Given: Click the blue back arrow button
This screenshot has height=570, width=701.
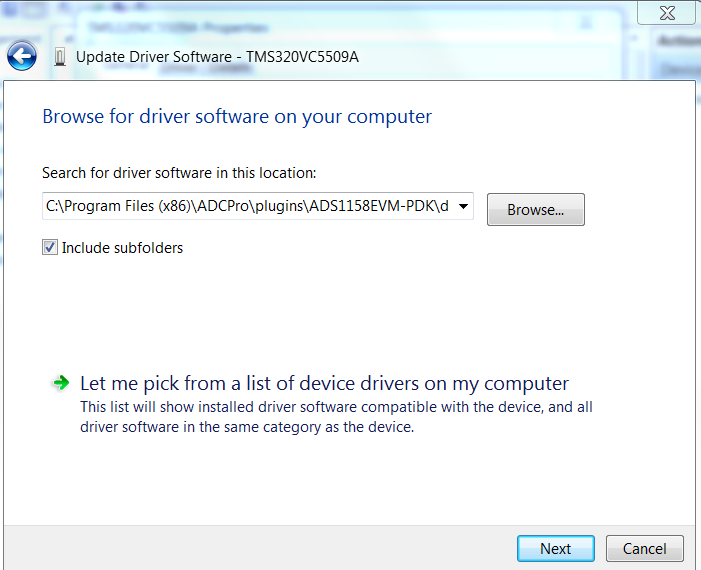Looking at the screenshot, I should tap(22, 56).
